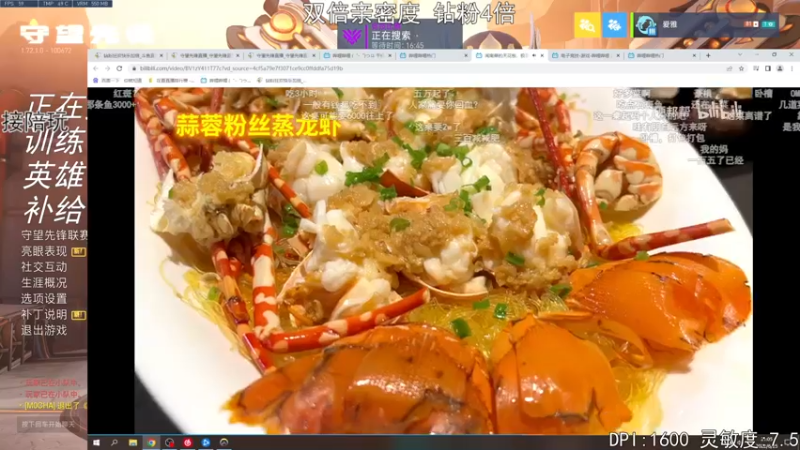This screenshot has height=450, width=800.
Task: Switch to the fifth browser tab
Action: [x=434, y=55]
